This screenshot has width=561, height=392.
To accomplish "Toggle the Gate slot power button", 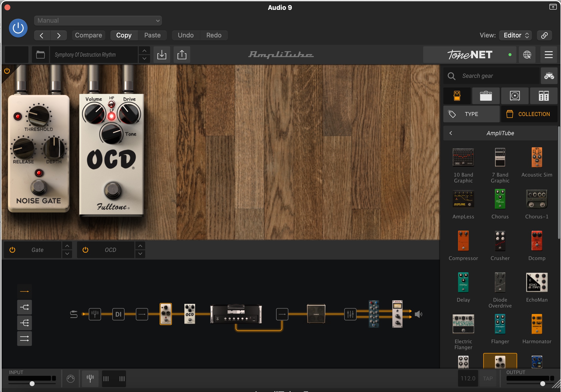I will tap(12, 250).
